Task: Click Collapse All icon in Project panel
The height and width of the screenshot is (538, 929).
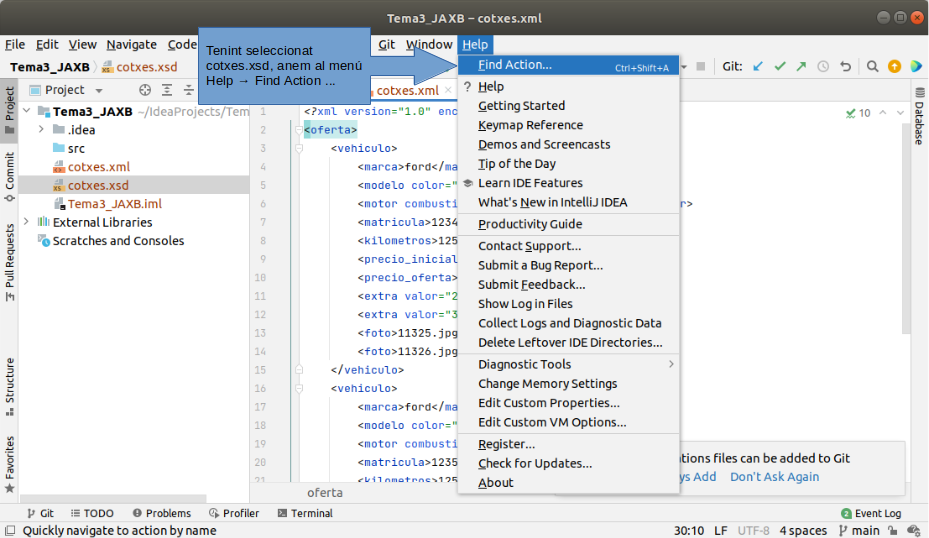Action: 188,90
